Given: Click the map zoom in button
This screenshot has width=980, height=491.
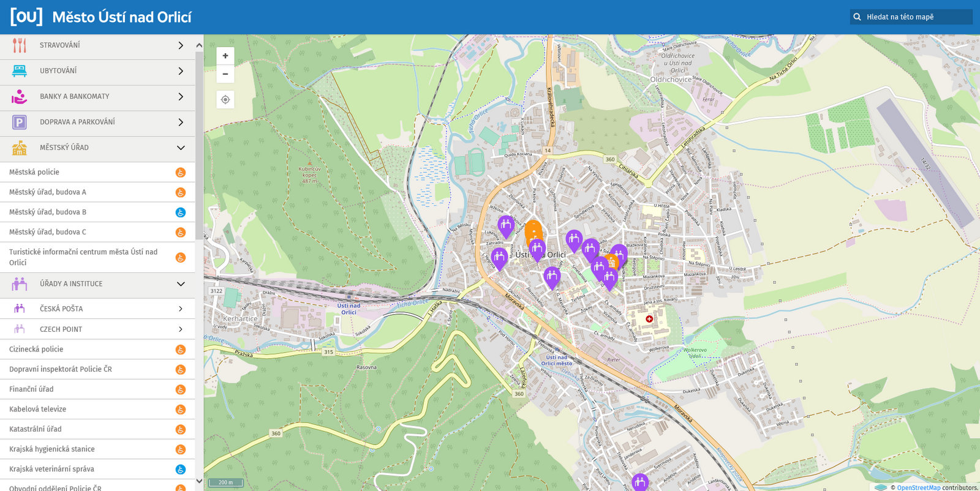Looking at the screenshot, I should click(x=225, y=56).
